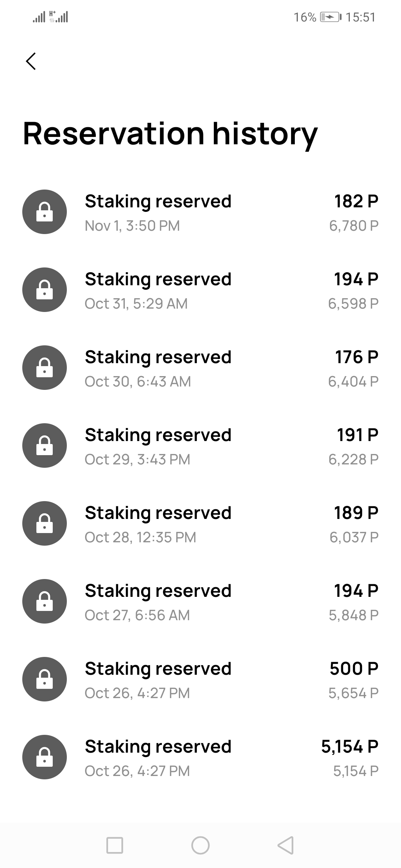The image size is (401, 868).
Task: Tap the Reservation history page title
Action: click(x=170, y=134)
